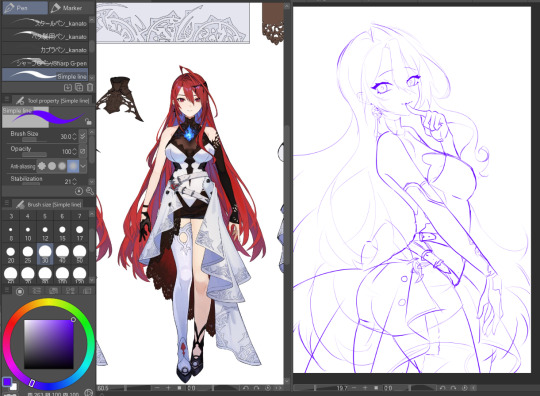Rotate reference canvas right
Viewport: 540px width, 396px height.
[257, 388]
